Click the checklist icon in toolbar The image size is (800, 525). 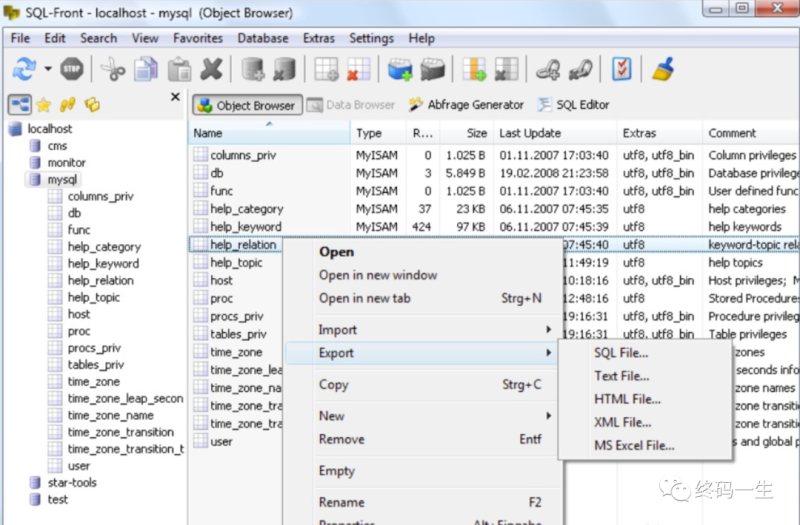click(x=622, y=69)
